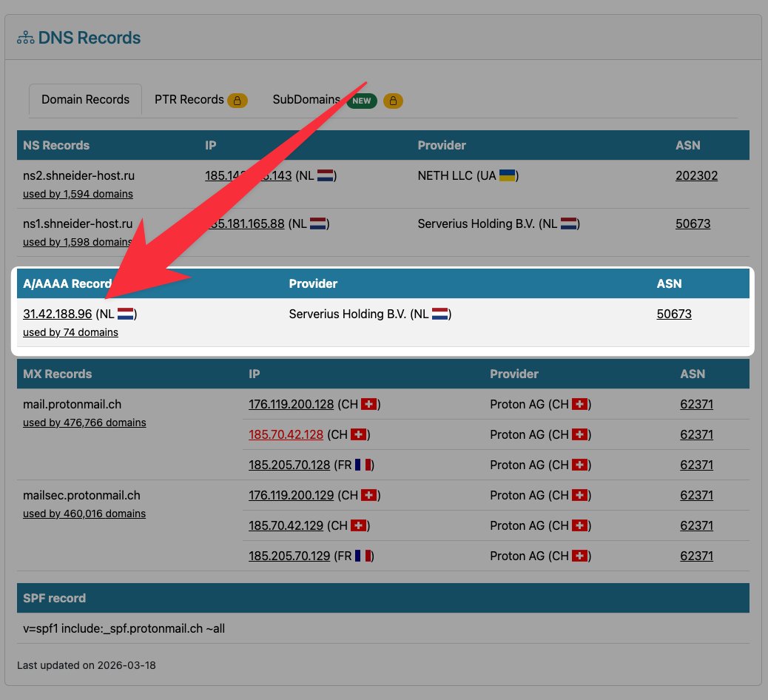Image resolution: width=768 pixels, height=700 pixels.
Task: Open 'used by 74 domains' link
Action: (70, 332)
